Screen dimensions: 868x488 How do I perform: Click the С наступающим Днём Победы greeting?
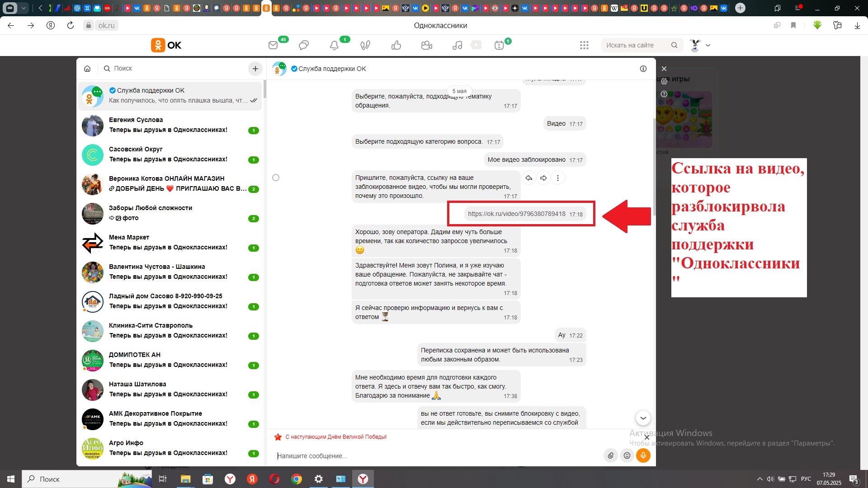pos(336,437)
